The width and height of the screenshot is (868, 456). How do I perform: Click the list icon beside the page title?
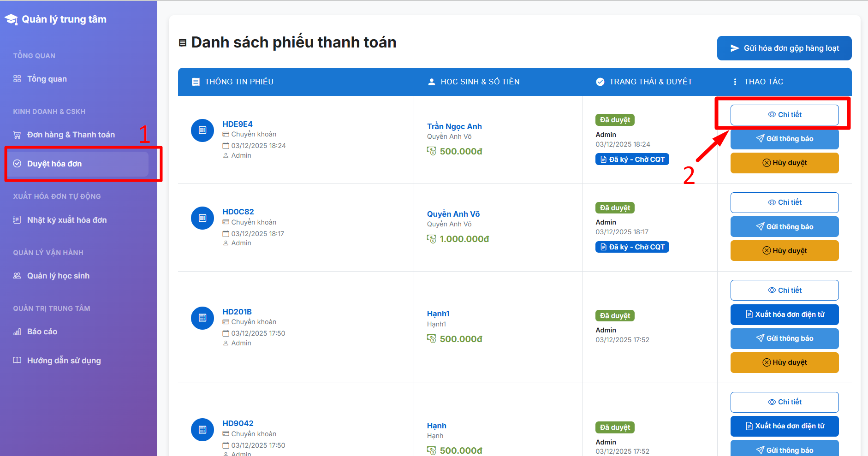point(183,43)
